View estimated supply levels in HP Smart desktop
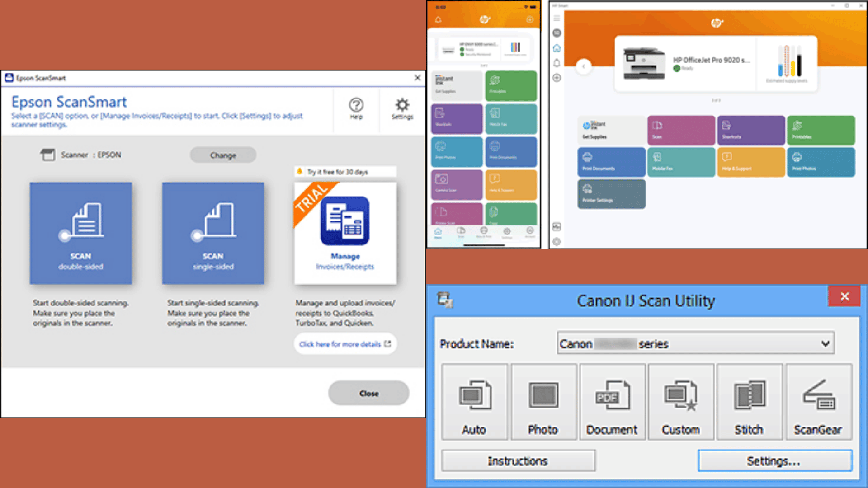 (x=787, y=64)
